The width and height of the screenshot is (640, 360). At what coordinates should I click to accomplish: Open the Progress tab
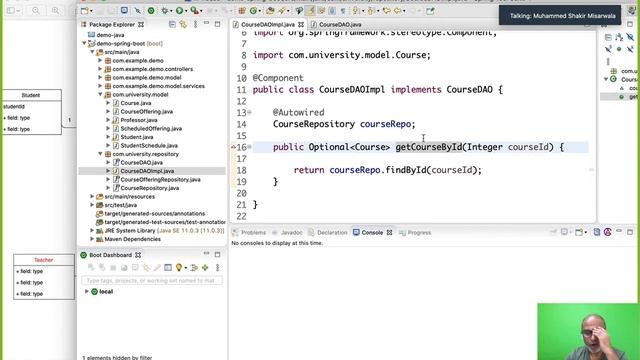(x=419, y=232)
